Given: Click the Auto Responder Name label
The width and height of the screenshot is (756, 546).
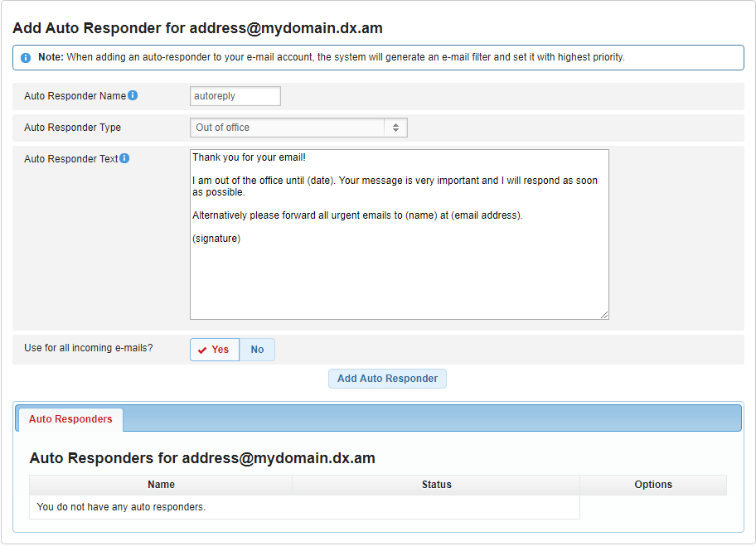Looking at the screenshot, I should (x=75, y=96).
